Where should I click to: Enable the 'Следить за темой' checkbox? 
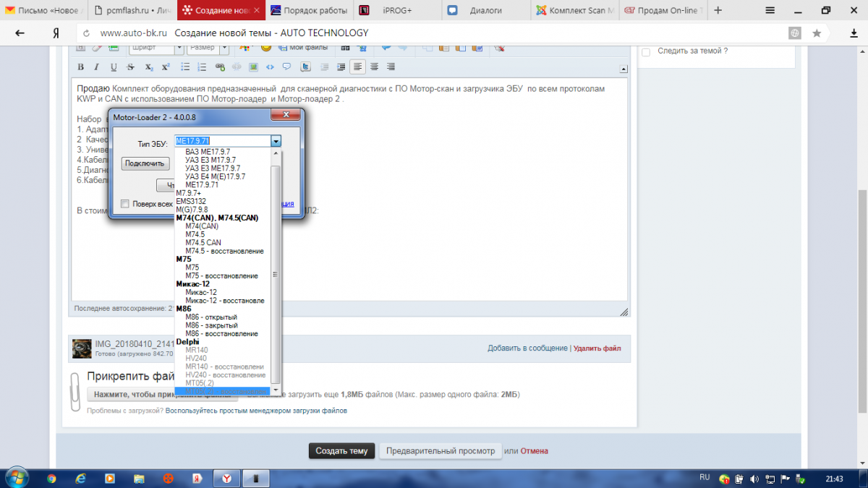[646, 52]
